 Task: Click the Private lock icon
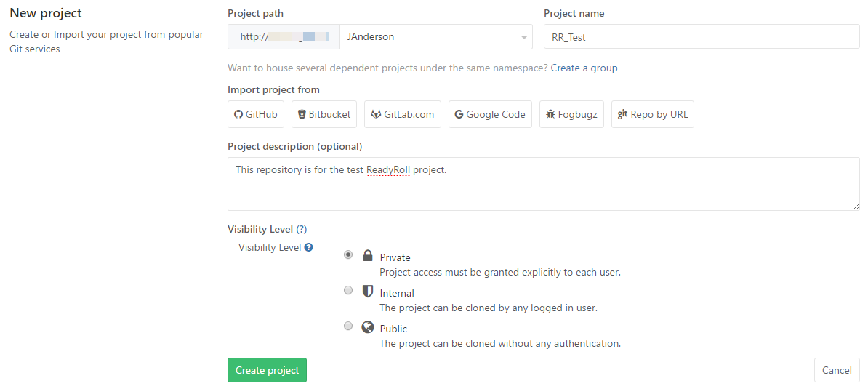click(x=368, y=256)
